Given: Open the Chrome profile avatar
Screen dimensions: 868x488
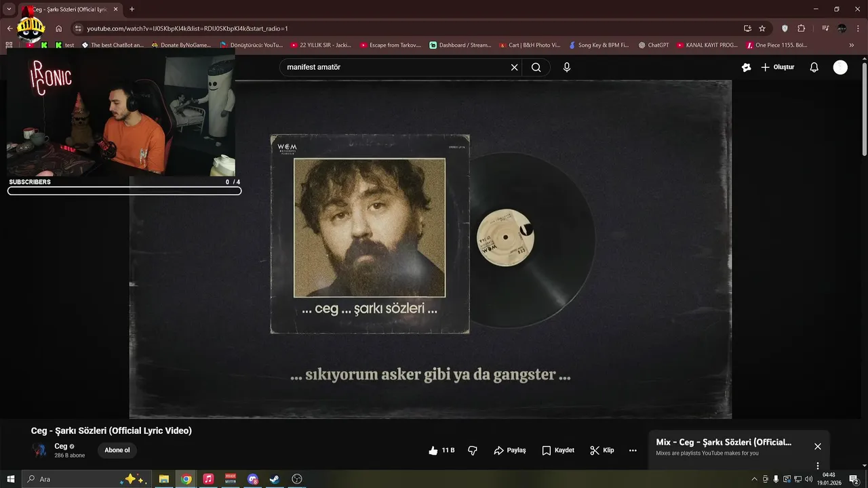Looking at the screenshot, I should [842, 28].
